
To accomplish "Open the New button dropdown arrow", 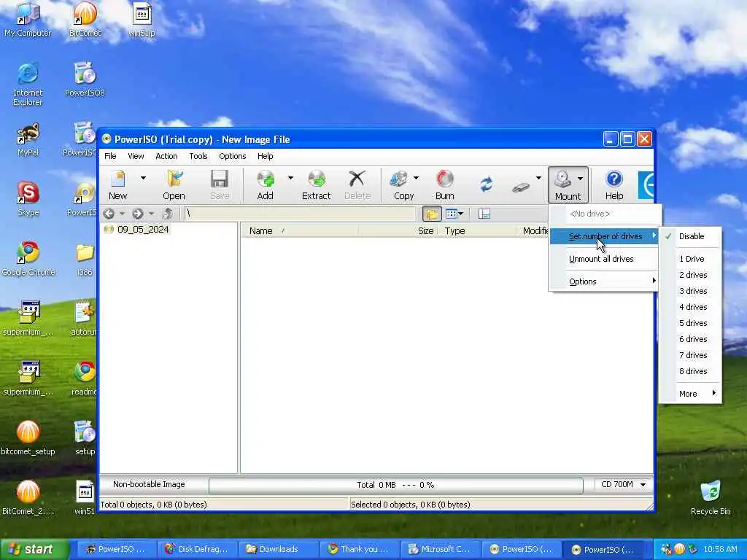I will 143,178.
